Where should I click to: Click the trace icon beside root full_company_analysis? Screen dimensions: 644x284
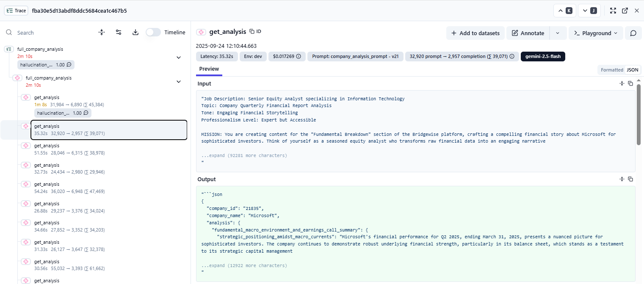pos(8,49)
